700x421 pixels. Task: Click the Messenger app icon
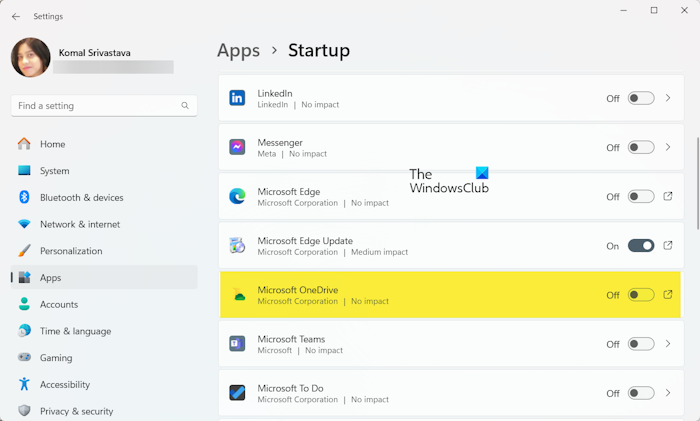tap(237, 147)
